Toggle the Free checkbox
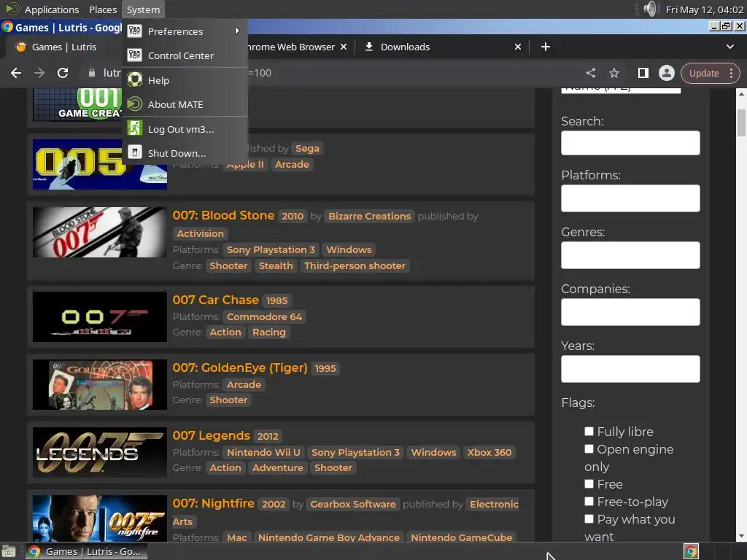Image resolution: width=747 pixels, height=560 pixels. tap(589, 484)
